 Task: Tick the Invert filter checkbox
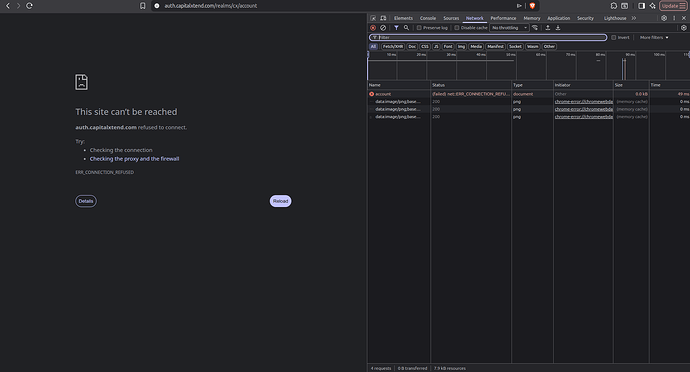coord(614,37)
